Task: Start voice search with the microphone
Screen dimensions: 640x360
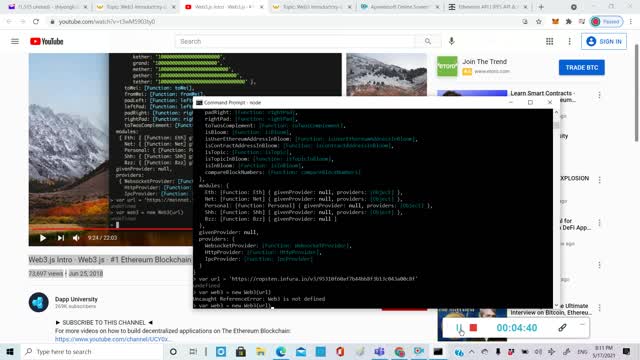Action: point(451,41)
